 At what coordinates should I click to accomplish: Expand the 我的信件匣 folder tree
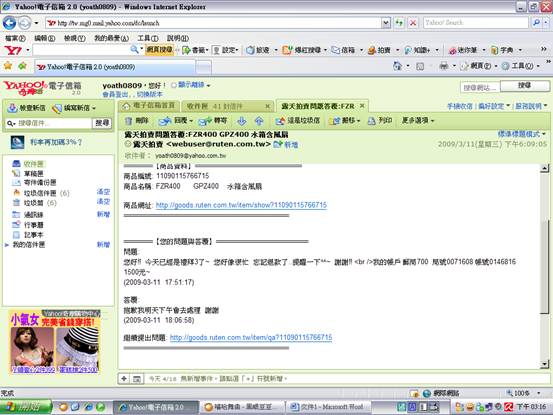[6, 245]
